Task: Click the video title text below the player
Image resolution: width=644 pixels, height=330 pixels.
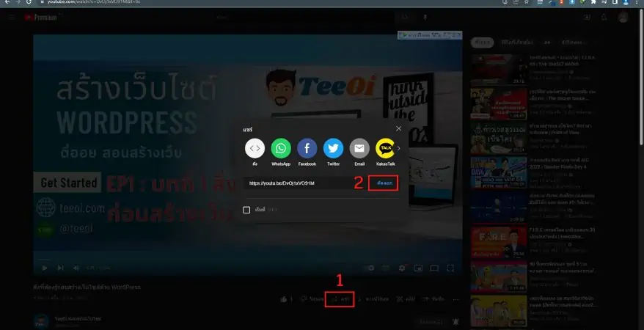Action: tap(87, 287)
